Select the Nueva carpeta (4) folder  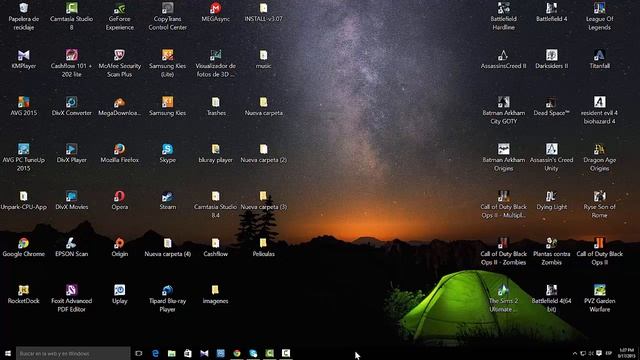click(x=167, y=247)
